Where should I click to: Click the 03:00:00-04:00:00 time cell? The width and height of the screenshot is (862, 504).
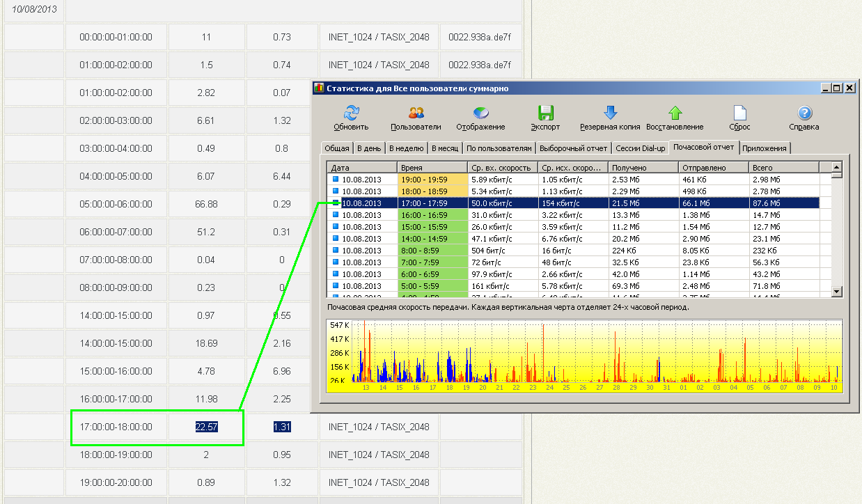point(116,148)
